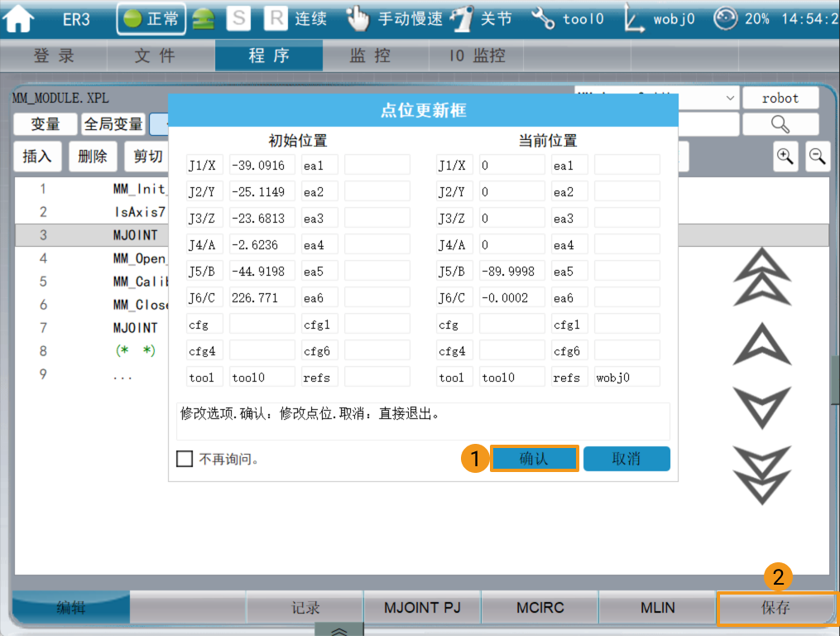
Task: Click the zoom in magnifier icon
Action: pos(785,156)
